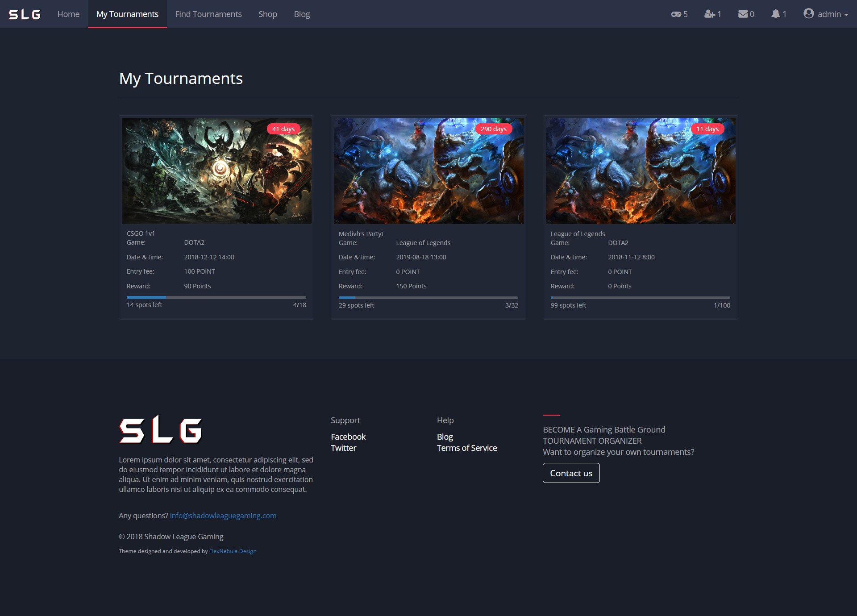Open the envelope messages icon
857x616 pixels.
tap(743, 14)
